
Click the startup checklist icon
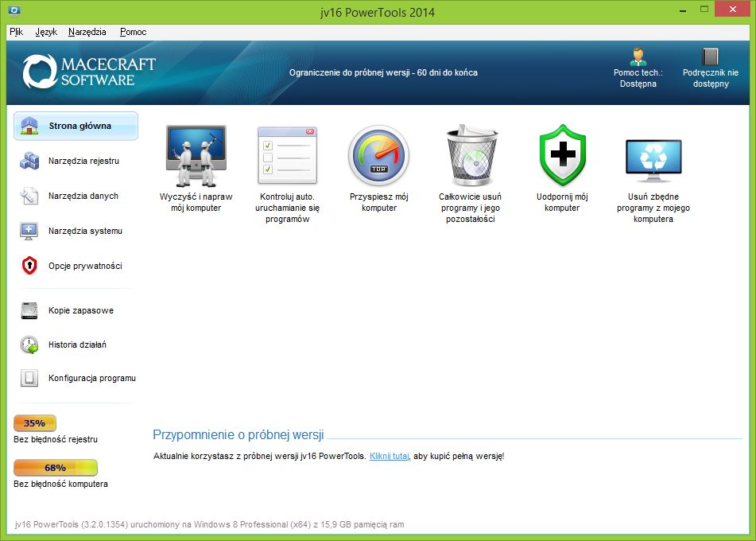(287, 155)
